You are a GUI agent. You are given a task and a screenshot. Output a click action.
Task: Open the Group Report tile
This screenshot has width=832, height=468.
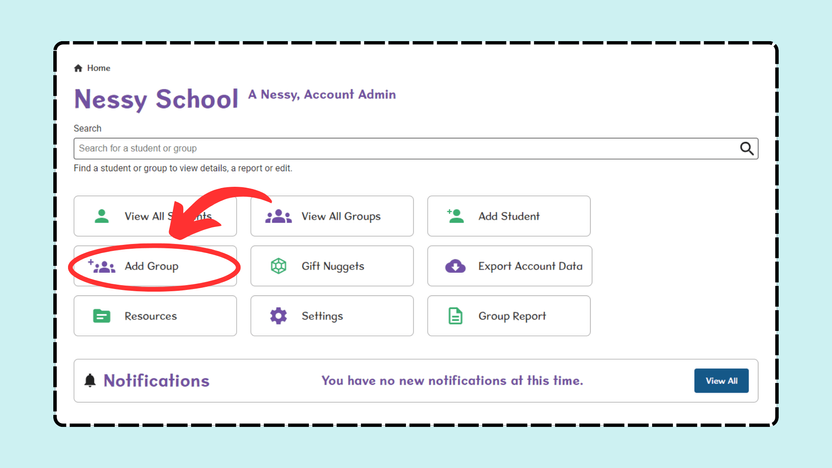point(508,316)
